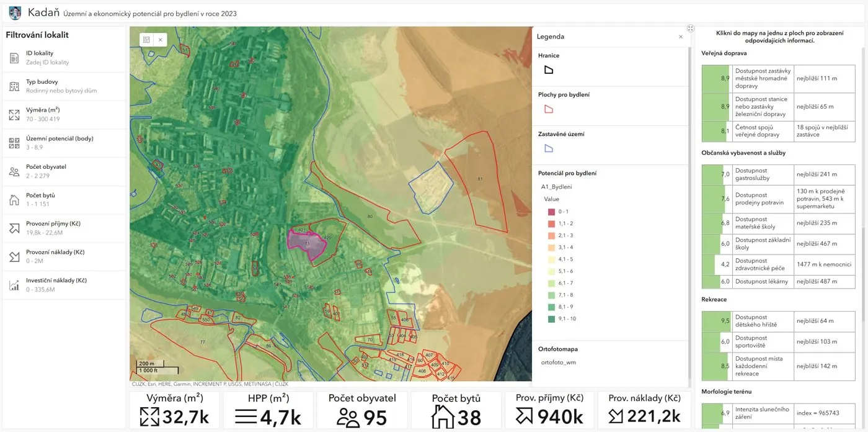Click the 0 - 1 legend color swatch
868x432 pixels.
click(551, 212)
